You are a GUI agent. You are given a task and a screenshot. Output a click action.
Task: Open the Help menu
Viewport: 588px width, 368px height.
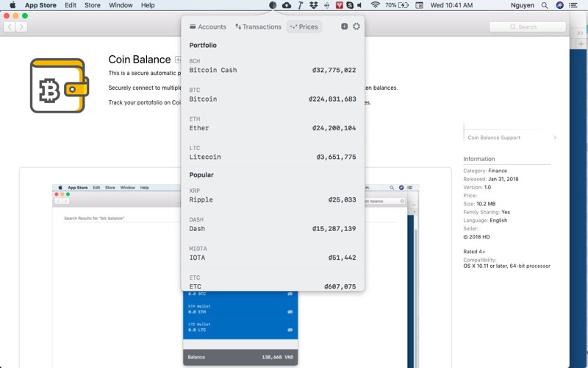tap(148, 5)
